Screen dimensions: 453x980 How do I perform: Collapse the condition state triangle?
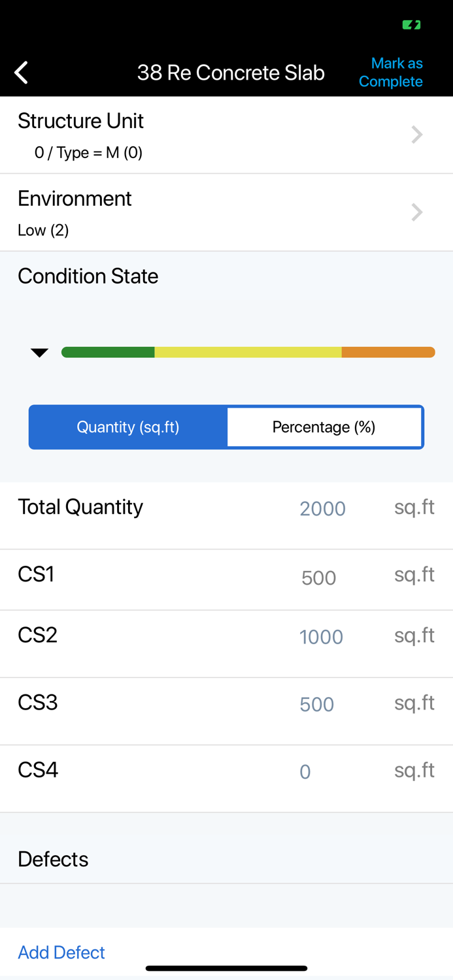(39, 353)
